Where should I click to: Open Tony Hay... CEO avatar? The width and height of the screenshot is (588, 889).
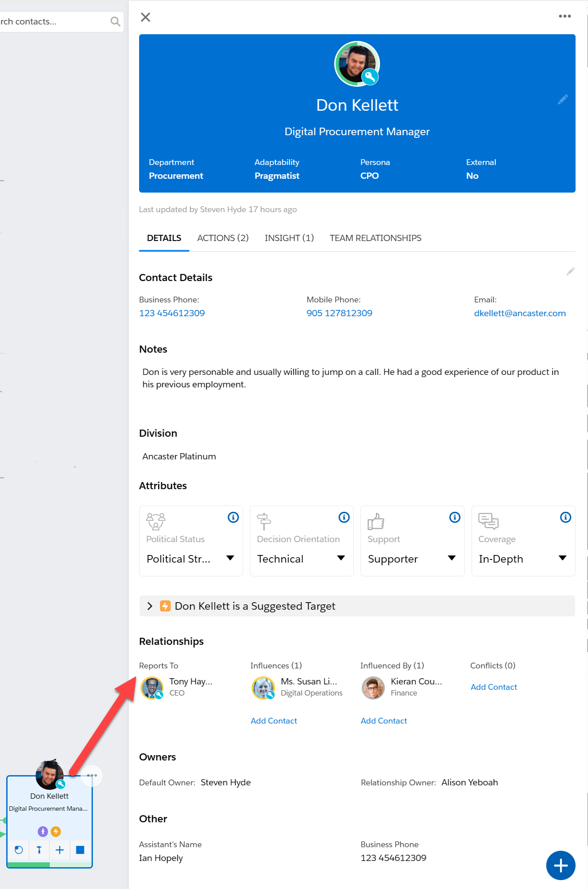(x=152, y=688)
